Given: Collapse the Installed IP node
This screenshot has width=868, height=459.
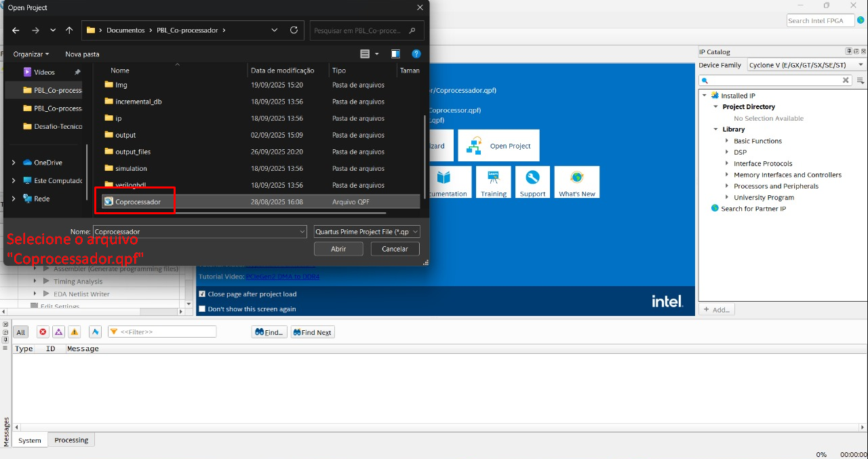Looking at the screenshot, I should [x=705, y=96].
